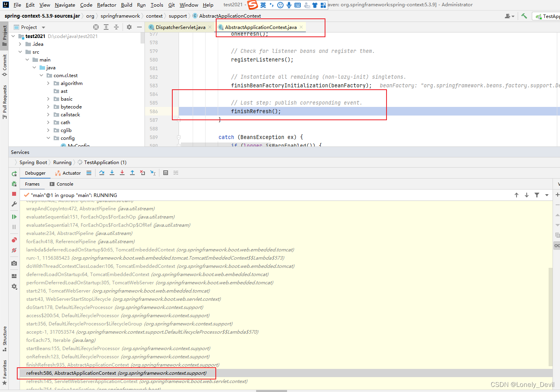Collapse the src folder

pos(20,52)
